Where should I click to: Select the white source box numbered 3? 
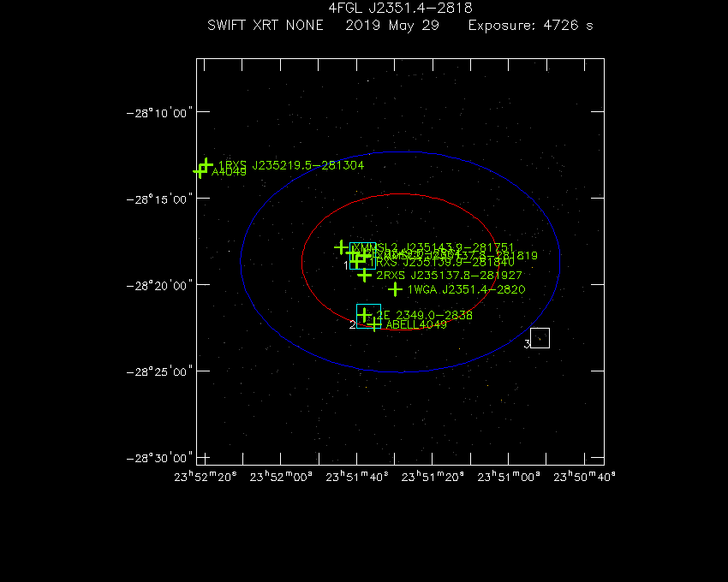coord(540,338)
